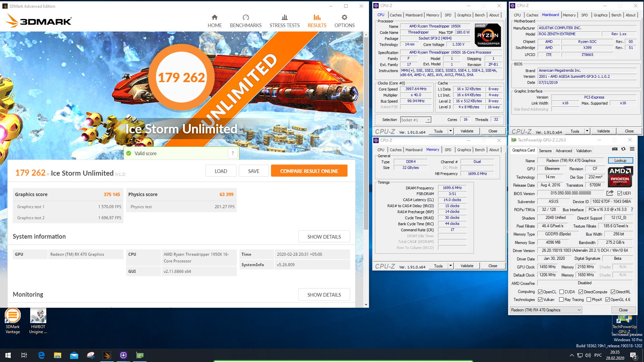Open the Windows Start menu
The width and height of the screenshot is (644, 362).
coord(8,355)
